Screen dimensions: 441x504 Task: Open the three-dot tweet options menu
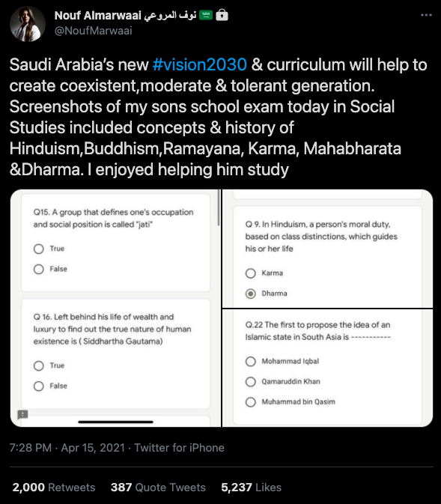point(426,15)
